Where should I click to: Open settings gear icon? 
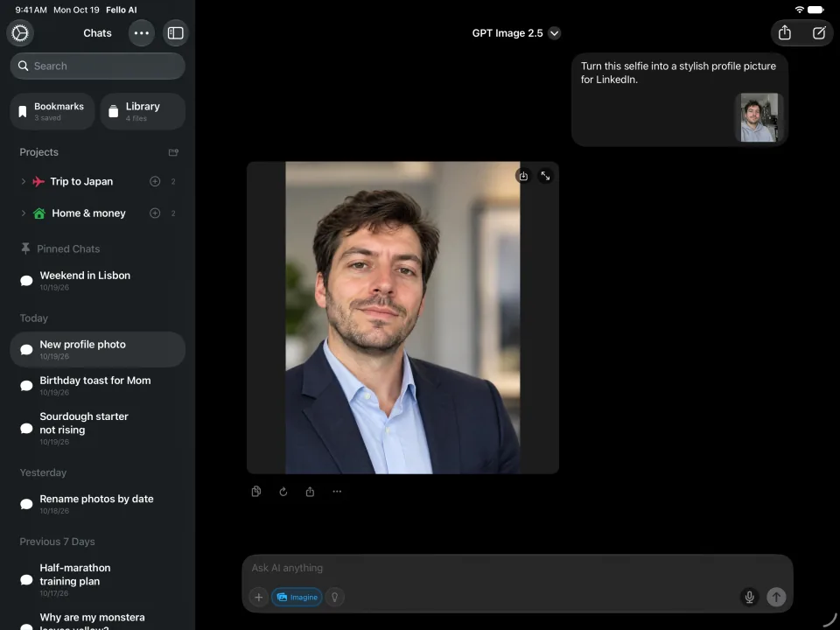(x=20, y=33)
